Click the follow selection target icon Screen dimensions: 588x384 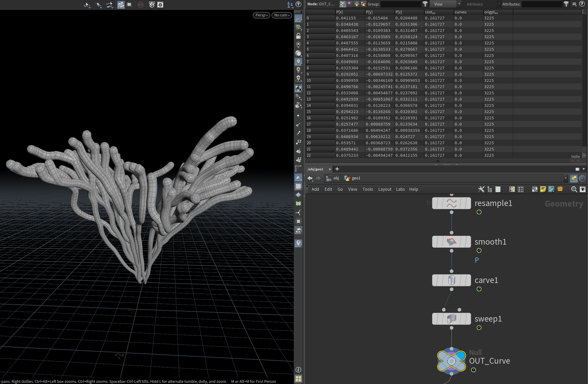pyautogui.click(x=582, y=178)
